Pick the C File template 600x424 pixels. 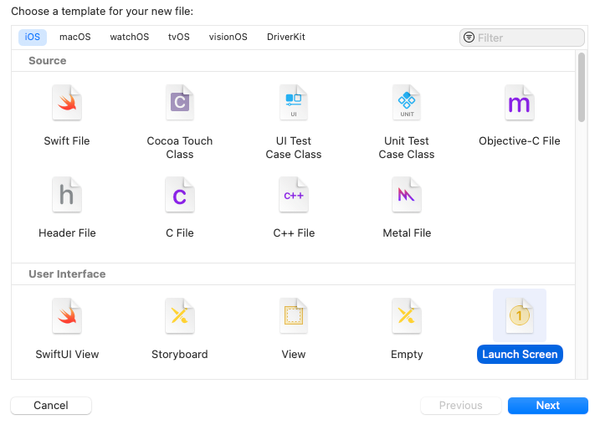[180, 196]
